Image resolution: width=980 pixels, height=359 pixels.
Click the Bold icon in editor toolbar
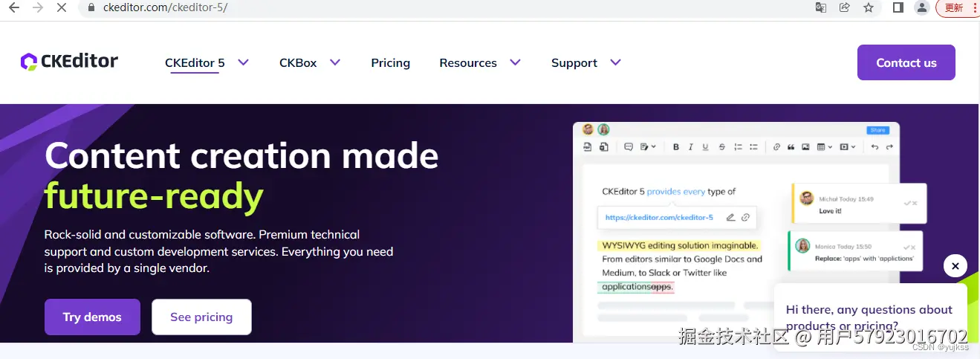click(x=675, y=146)
